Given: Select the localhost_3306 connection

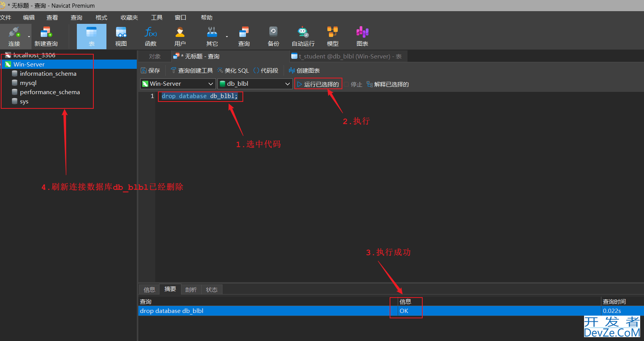Looking at the screenshot, I should (34, 55).
